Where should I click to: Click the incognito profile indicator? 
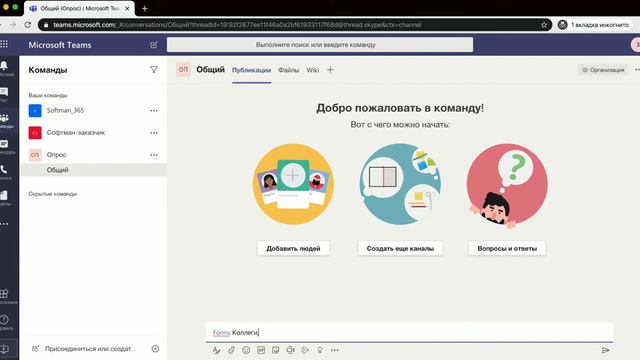click(596, 25)
